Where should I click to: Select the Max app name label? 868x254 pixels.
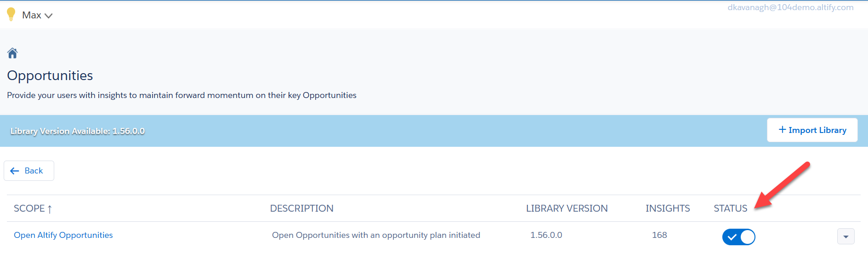coord(32,15)
